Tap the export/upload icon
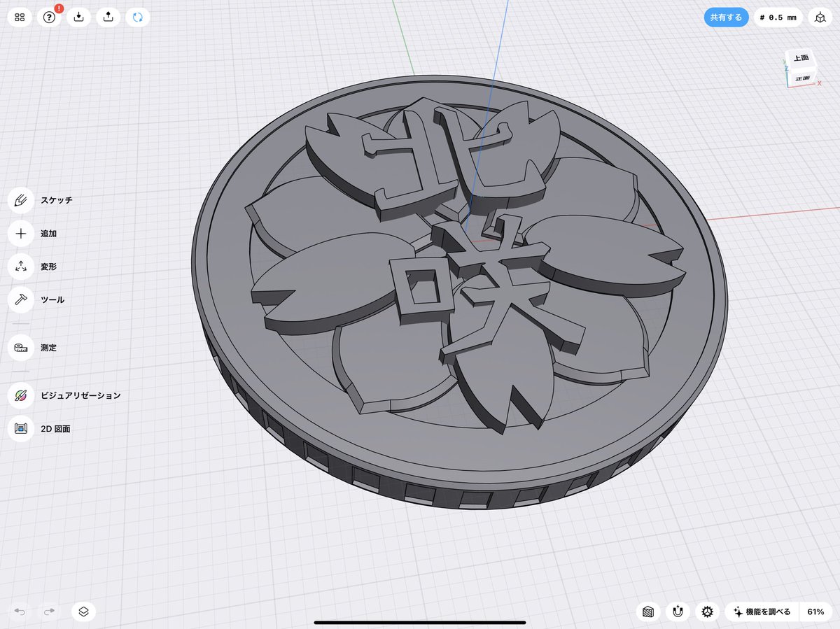Screen dimensions: 840x629 coord(108,17)
